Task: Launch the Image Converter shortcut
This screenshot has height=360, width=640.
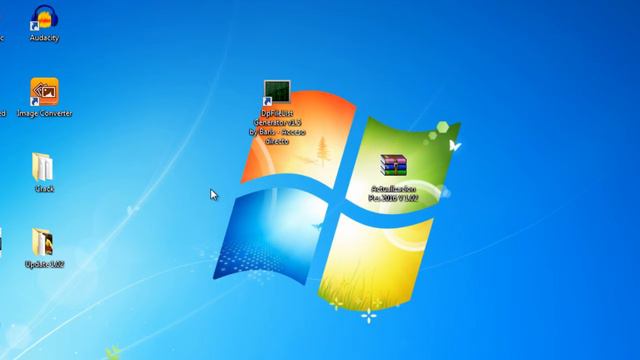Action: pos(44,92)
